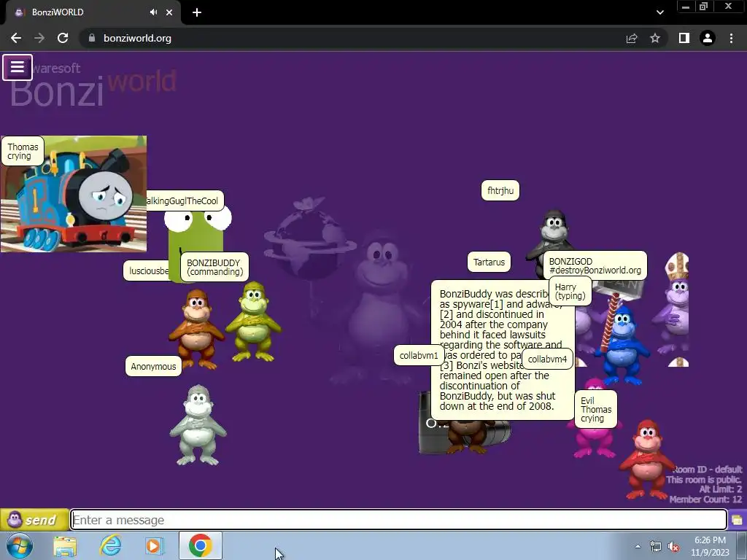Click the 'Member Count: 12' room info
747x560 pixels.
tap(705, 499)
